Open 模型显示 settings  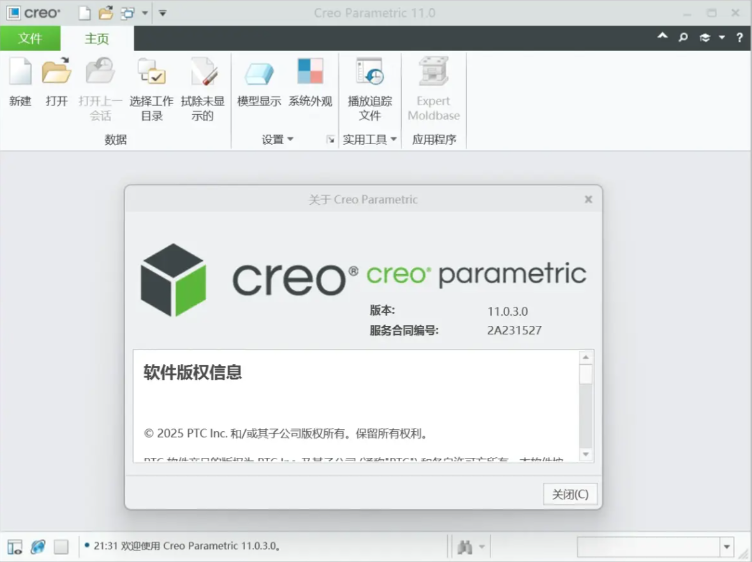[259, 82]
